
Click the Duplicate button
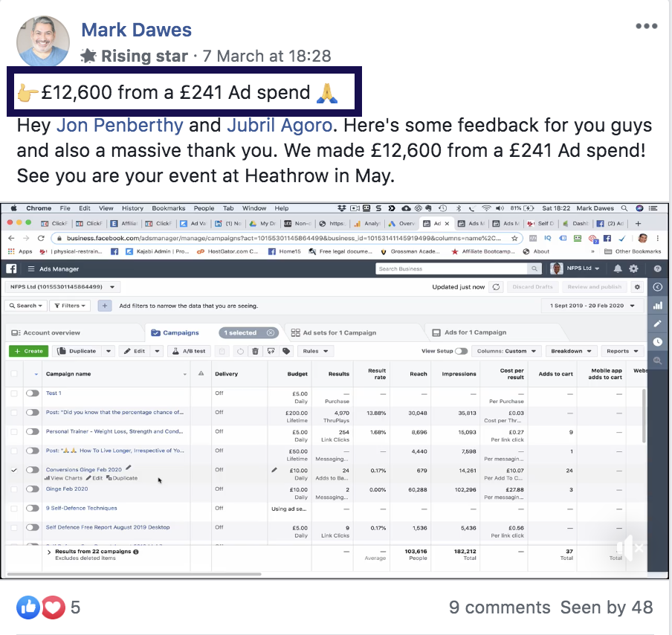[77, 351]
